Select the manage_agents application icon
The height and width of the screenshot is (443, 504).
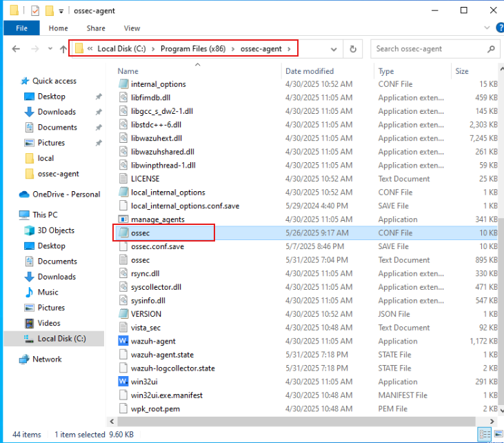[x=123, y=219]
